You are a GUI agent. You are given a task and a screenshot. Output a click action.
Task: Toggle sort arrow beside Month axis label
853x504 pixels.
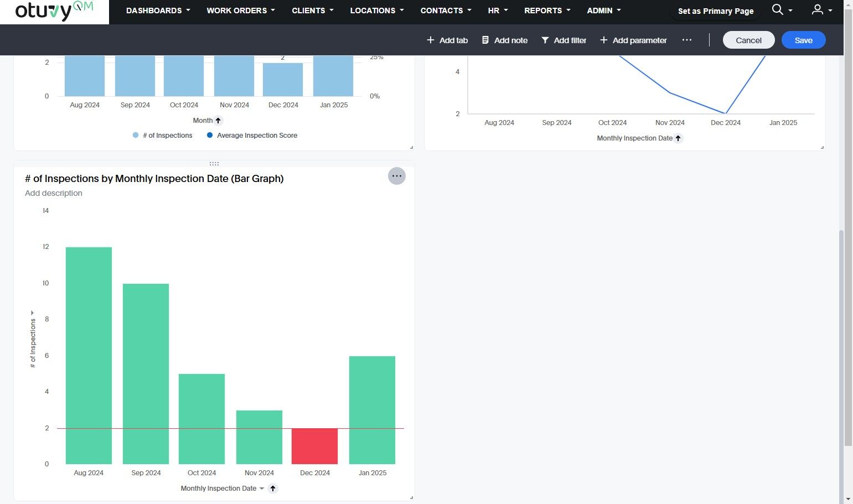click(x=218, y=121)
